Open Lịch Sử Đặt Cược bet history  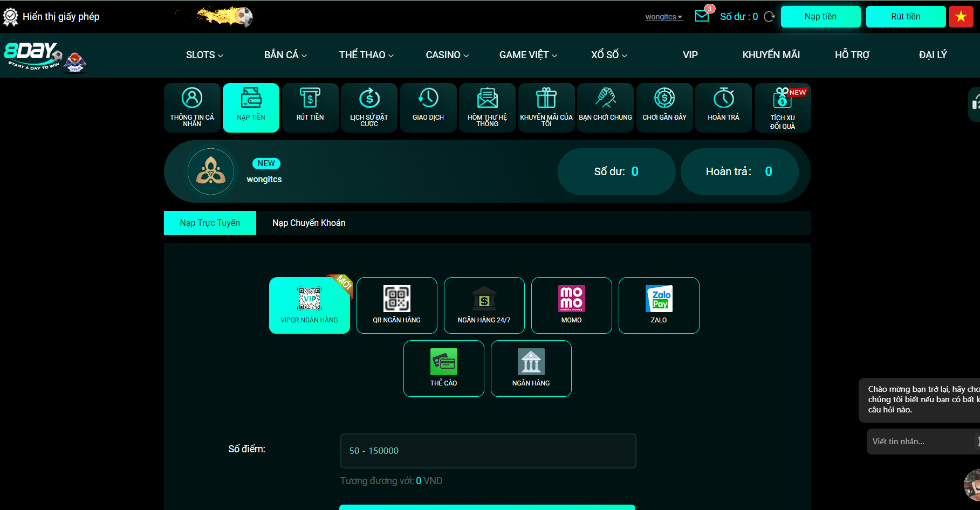click(369, 107)
